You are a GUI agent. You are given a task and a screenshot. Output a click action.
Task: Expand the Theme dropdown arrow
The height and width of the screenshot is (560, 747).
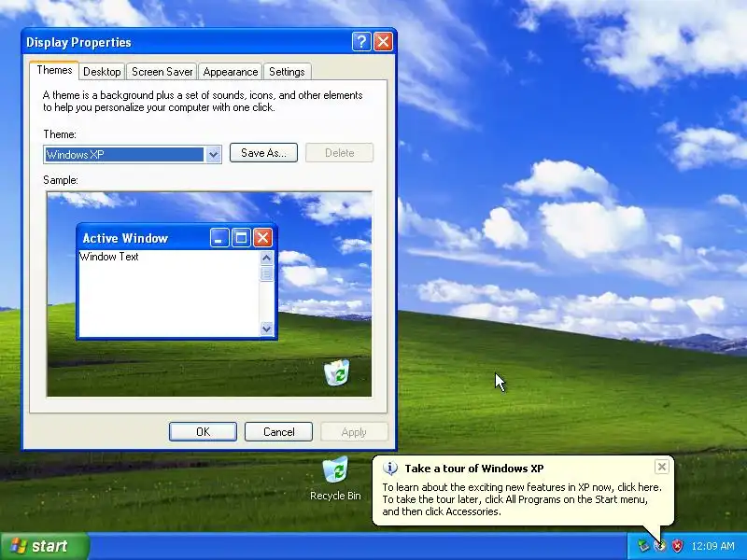213,154
